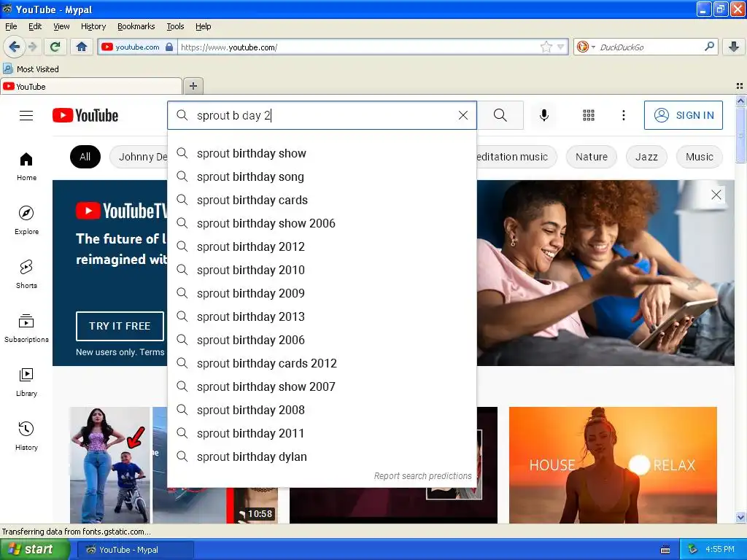Open thumbnail with woman and boy on bike
Image resolution: width=747 pixels, height=560 pixels.
(109, 464)
